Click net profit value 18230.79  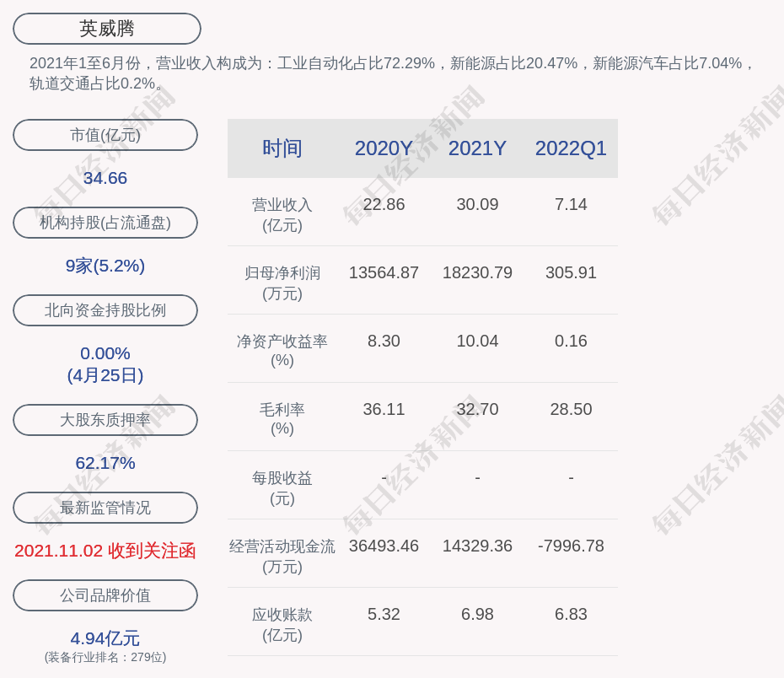pyautogui.click(x=477, y=272)
